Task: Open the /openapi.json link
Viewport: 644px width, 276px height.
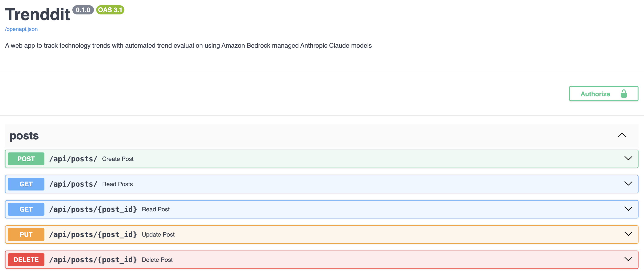Action: (x=21, y=29)
